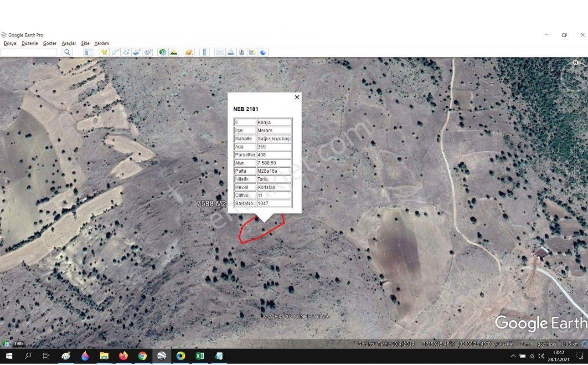The width and height of the screenshot is (588, 365).
Task: Click the volume speaker tray icon
Action: [541, 356]
